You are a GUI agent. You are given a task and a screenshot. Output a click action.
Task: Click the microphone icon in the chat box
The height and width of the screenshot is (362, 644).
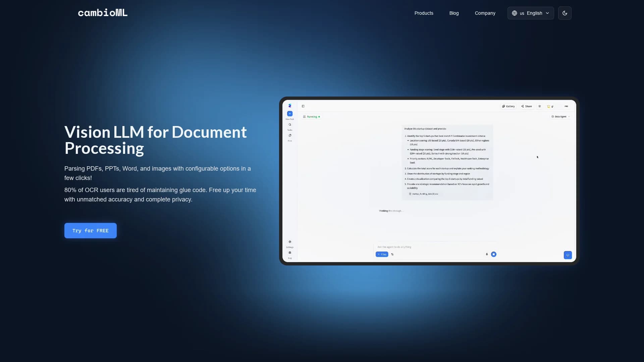point(487,254)
